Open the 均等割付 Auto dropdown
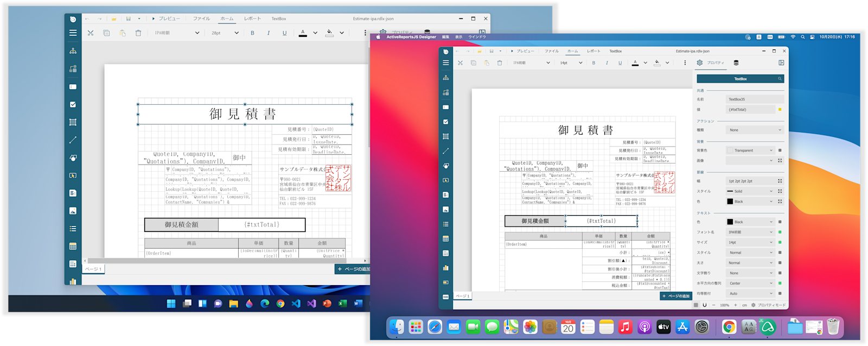Viewport: 868px width, 346px height. [x=750, y=293]
